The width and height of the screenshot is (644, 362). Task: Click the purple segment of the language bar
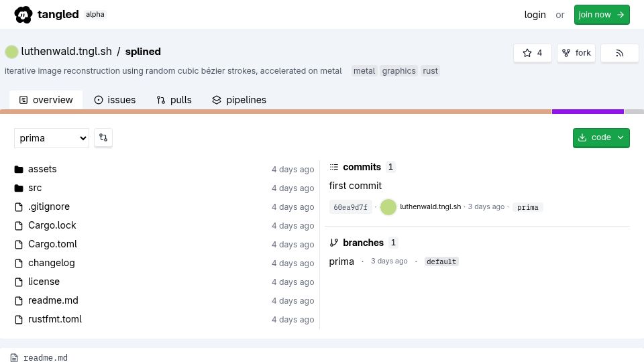coord(588,112)
